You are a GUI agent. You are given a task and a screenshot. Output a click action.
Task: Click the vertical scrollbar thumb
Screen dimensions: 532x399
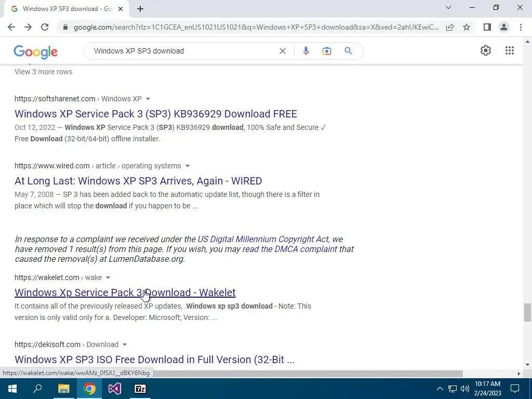click(x=527, y=312)
